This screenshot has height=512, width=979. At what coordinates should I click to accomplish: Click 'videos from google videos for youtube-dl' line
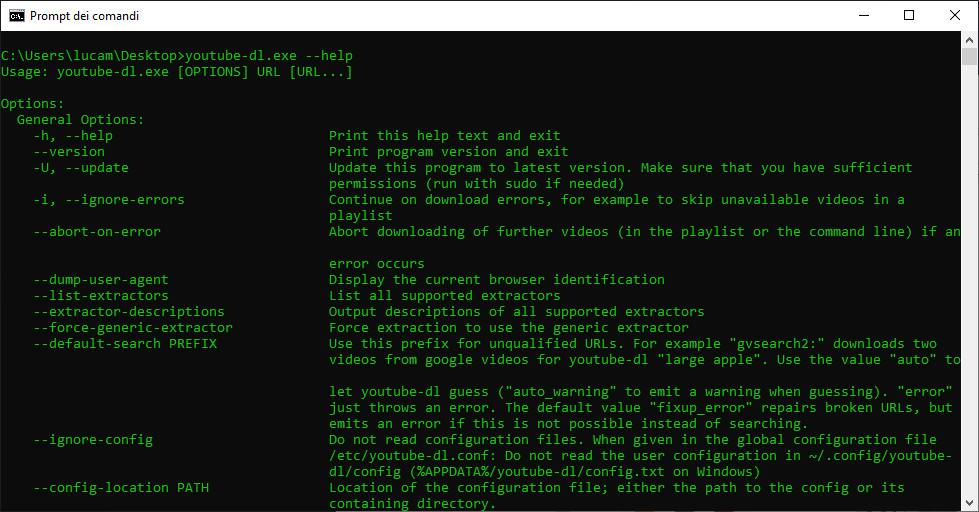[645, 360]
